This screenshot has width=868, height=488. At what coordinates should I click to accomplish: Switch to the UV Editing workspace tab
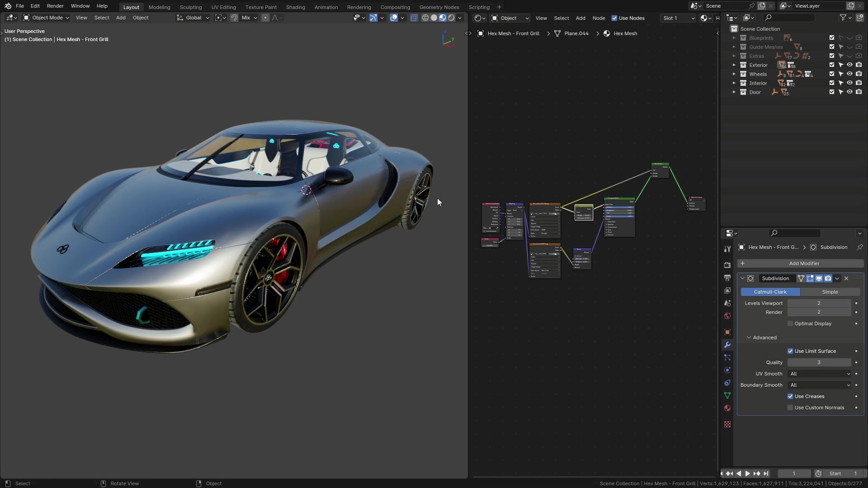click(x=224, y=7)
